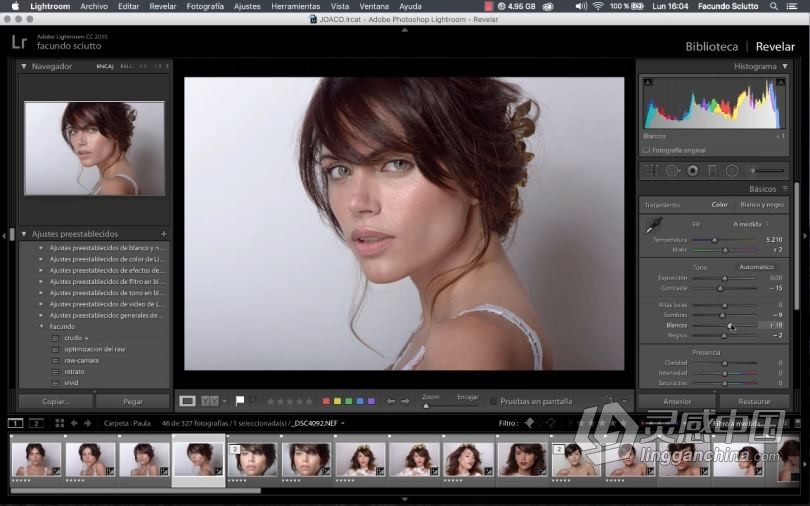Go to next photo with right arrow

click(x=406, y=401)
